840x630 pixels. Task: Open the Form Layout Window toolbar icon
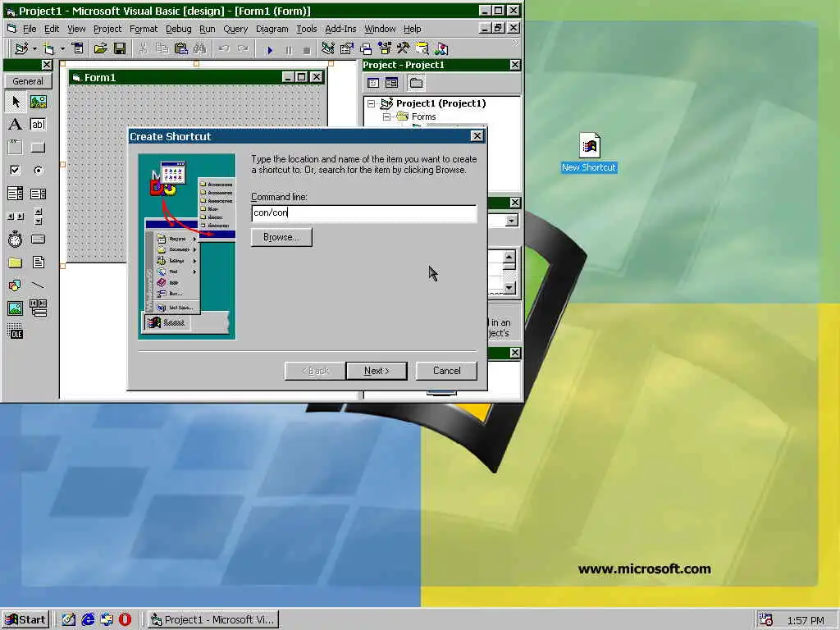pyautogui.click(x=366, y=48)
